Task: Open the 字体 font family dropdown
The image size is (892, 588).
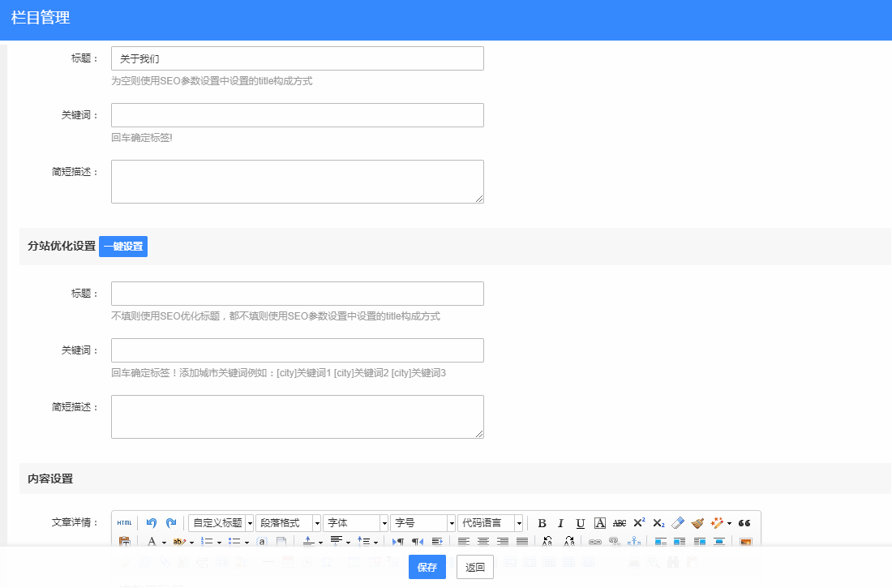Action: pyautogui.click(x=355, y=522)
